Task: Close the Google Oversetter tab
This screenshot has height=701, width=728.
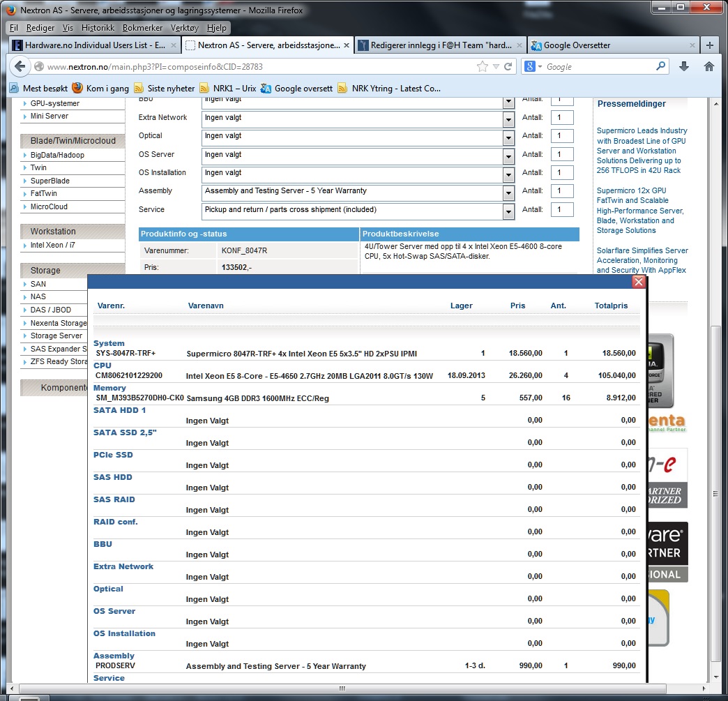Action: [x=692, y=45]
